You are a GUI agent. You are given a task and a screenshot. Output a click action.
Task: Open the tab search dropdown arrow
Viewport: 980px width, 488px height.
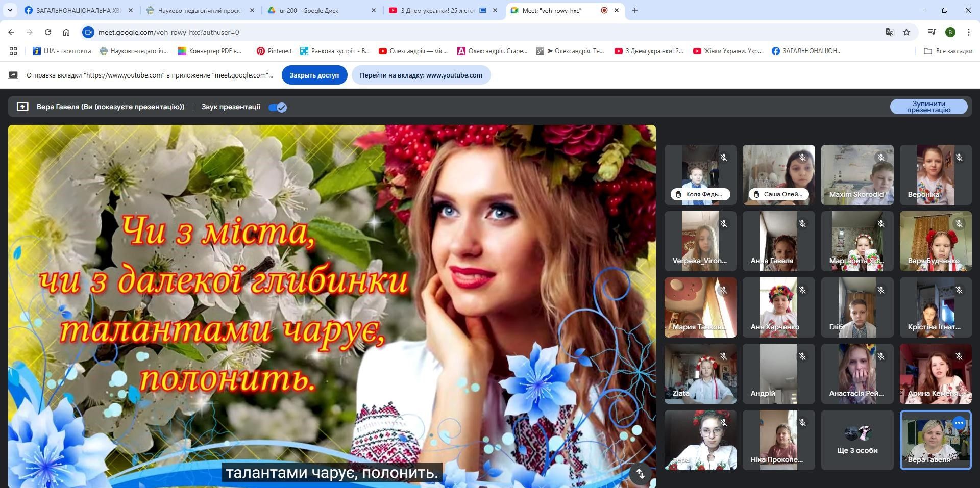point(10,10)
